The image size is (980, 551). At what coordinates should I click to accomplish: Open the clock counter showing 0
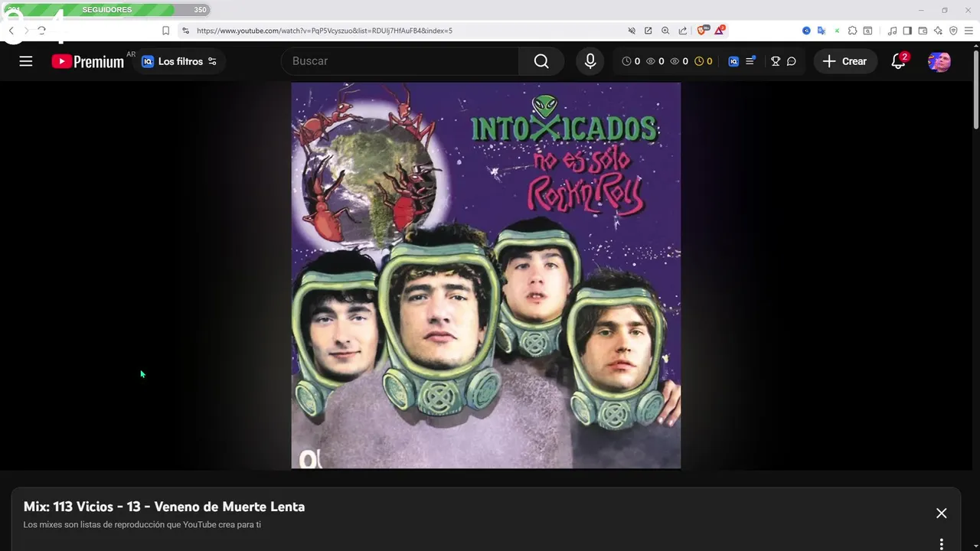pyautogui.click(x=631, y=61)
